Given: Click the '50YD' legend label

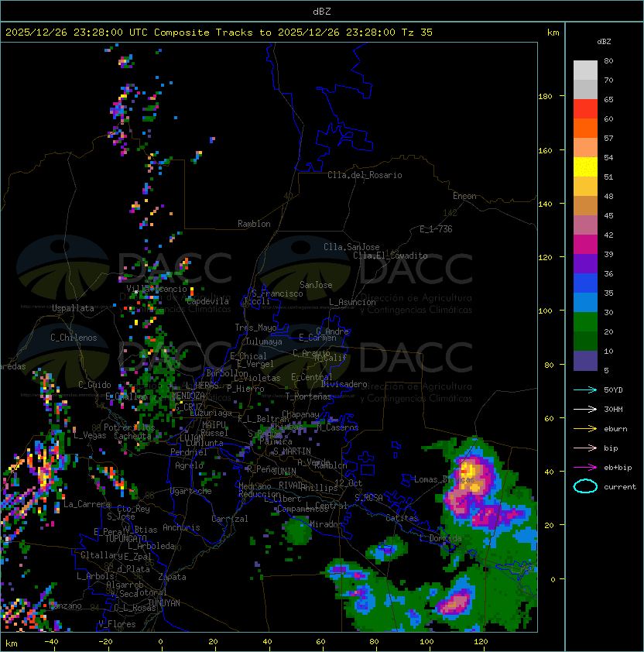Looking at the screenshot, I should [x=613, y=389].
